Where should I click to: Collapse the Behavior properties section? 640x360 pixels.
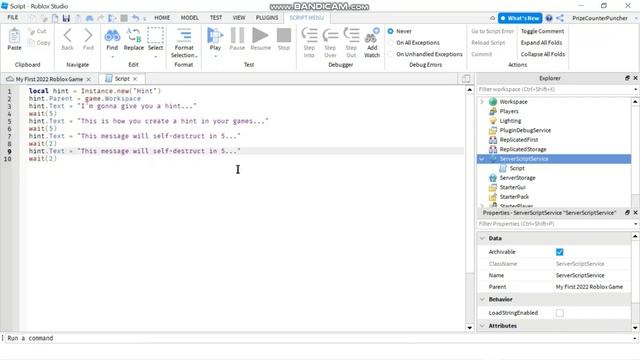[482, 299]
